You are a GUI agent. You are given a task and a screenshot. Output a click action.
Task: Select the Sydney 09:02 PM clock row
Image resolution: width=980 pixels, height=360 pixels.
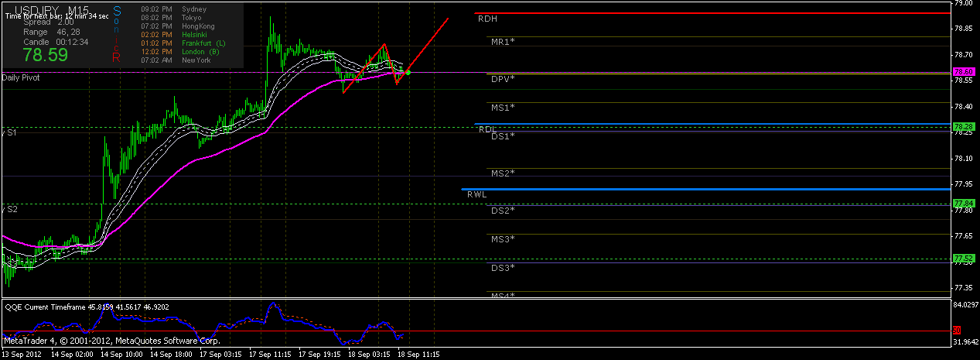coord(175,8)
